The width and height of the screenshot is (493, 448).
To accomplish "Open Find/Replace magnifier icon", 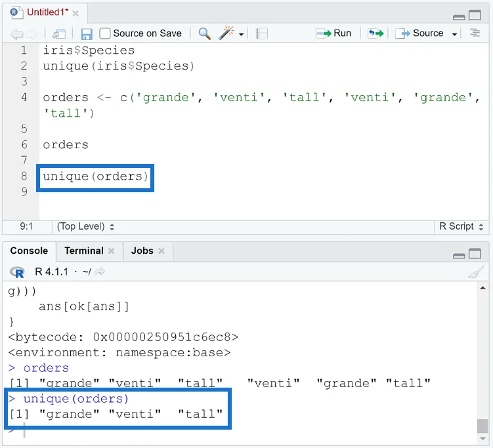I will click(205, 33).
